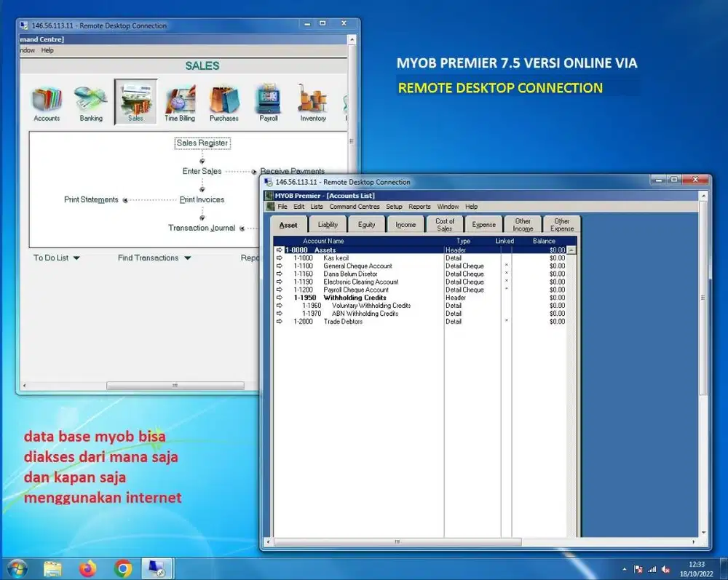Click the Sales Register button

point(202,143)
